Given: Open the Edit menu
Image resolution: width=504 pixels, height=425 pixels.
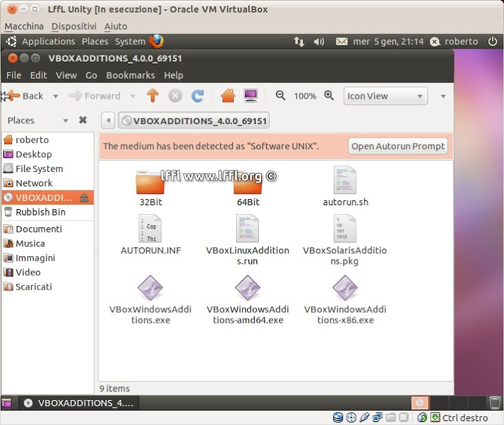Looking at the screenshot, I should [x=38, y=75].
